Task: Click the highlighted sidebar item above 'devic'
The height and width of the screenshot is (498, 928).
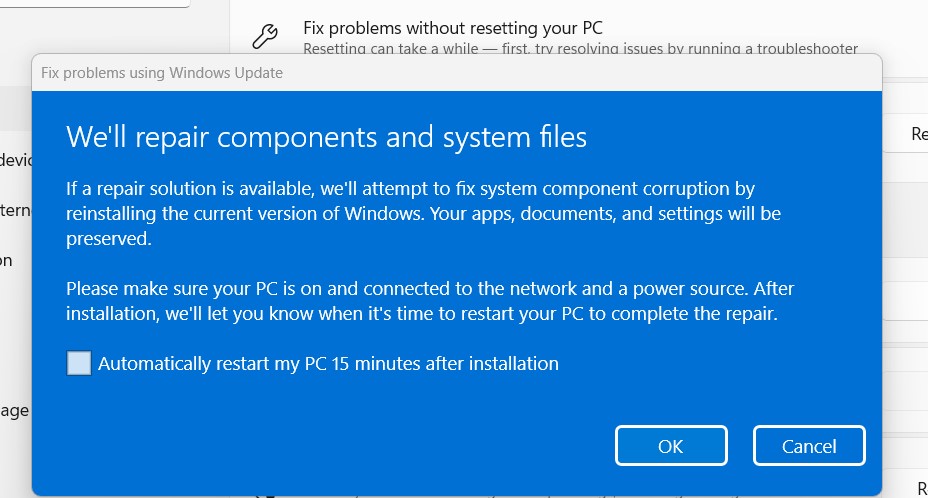Action: (15, 108)
